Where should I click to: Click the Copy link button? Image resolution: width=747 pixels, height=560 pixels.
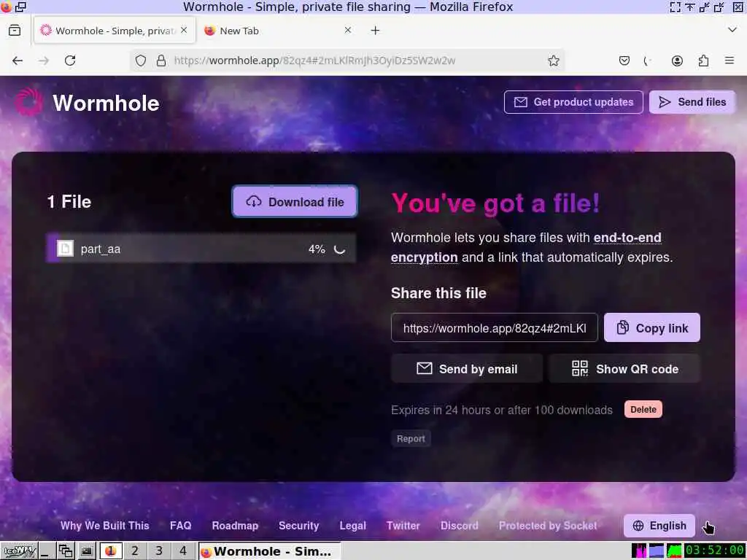(651, 327)
